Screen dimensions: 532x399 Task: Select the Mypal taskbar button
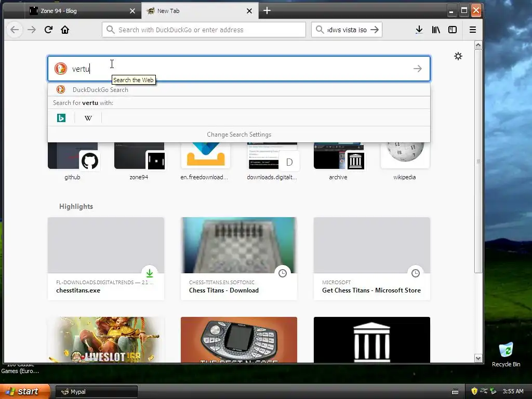(x=96, y=392)
